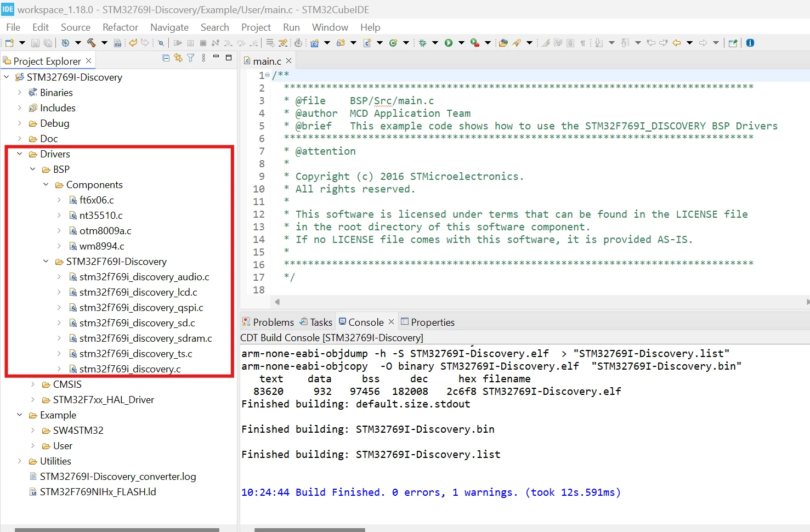
Task: Switch to the Properties tab
Action: (x=428, y=322)
